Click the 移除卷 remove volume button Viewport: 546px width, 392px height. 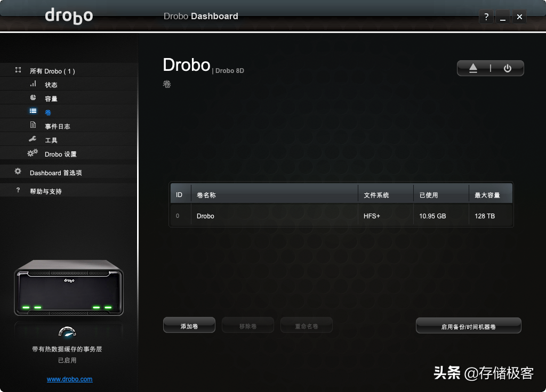point(248,325)
